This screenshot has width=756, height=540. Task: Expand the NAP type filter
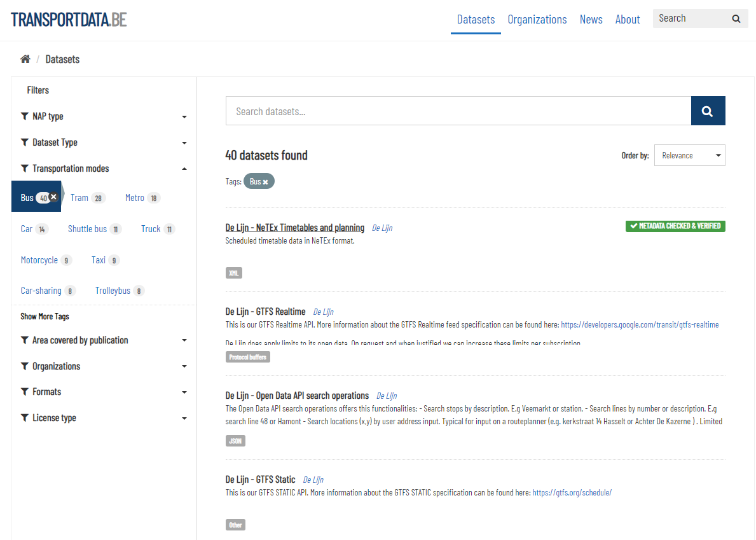coord(104,116)
